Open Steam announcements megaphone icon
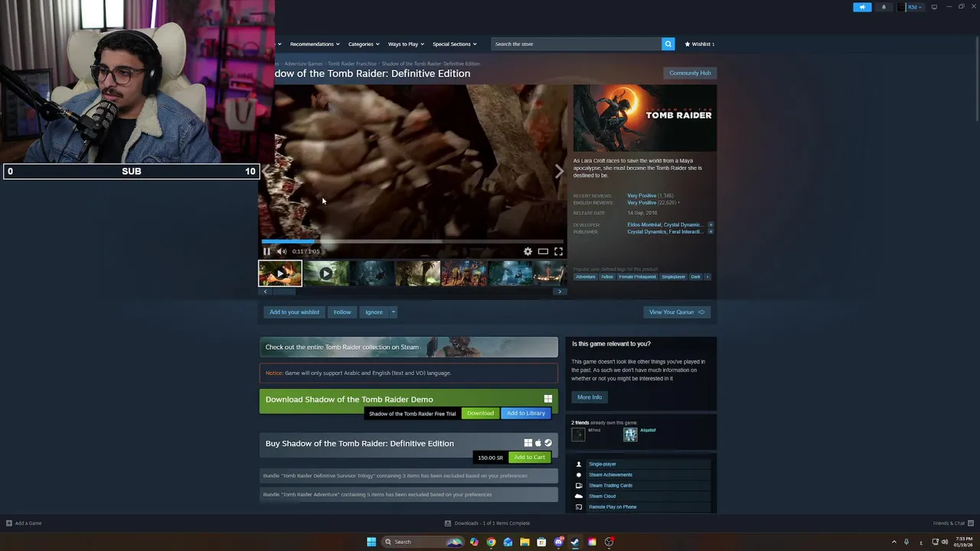This screenshot has height=551, width=980. [862, 7]
